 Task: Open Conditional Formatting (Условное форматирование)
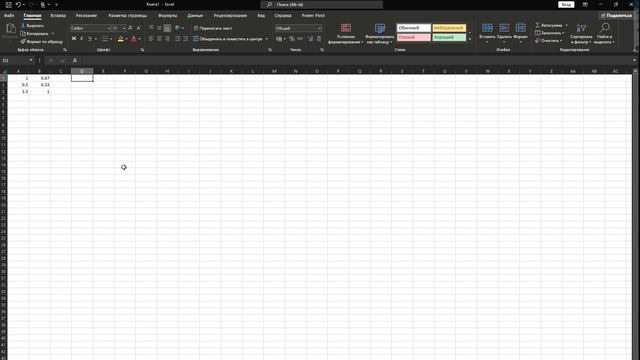345,33
